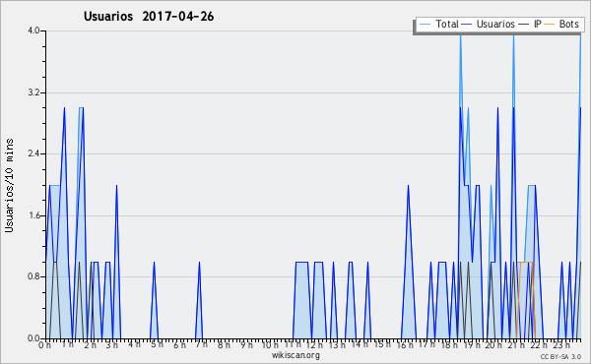Click the '11 h' x-axis label
This screenshot has height=364, width=591.
pyautogui.click(x=293, y=344)
